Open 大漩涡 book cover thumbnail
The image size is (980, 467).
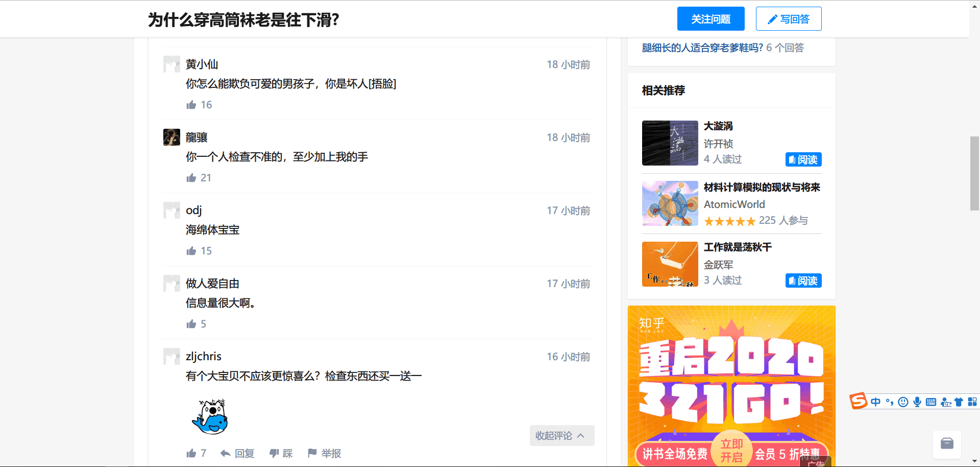670,143
